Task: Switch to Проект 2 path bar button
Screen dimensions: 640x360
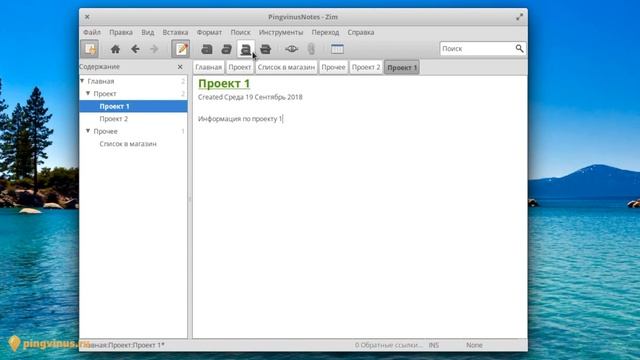Action: pos(366,67)
